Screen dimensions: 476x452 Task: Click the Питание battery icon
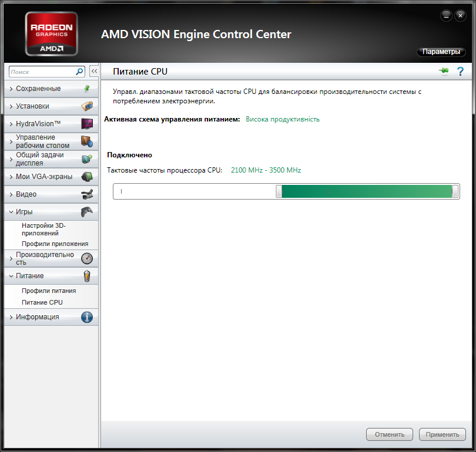[87, 276]
